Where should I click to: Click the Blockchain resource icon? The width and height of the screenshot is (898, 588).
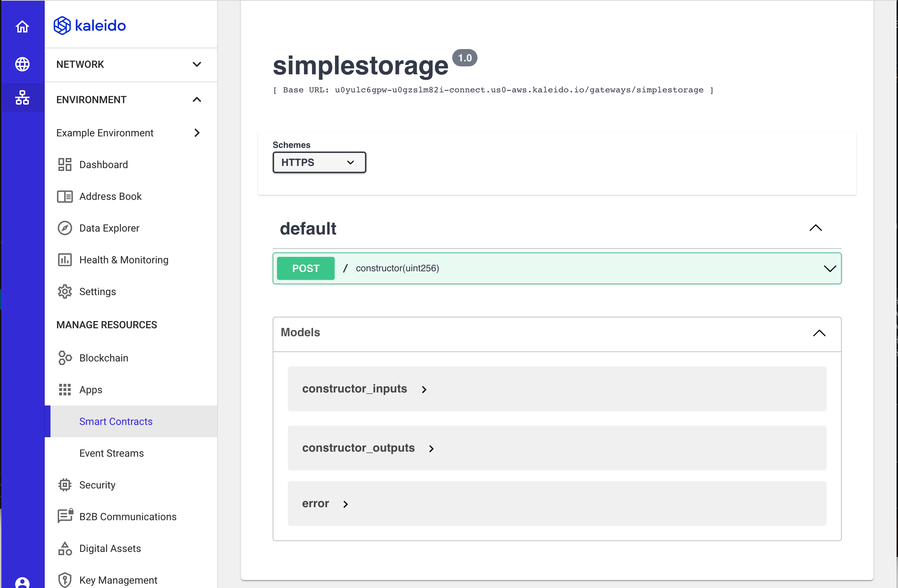point(64,357)
